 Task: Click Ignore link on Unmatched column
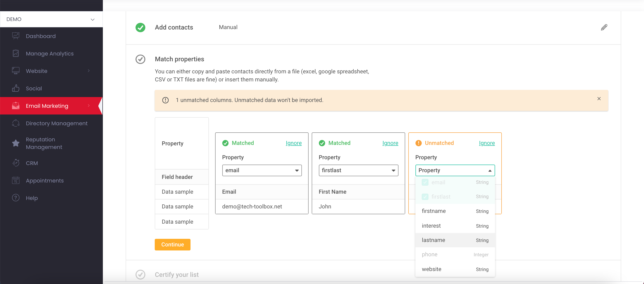pos(487,143)
